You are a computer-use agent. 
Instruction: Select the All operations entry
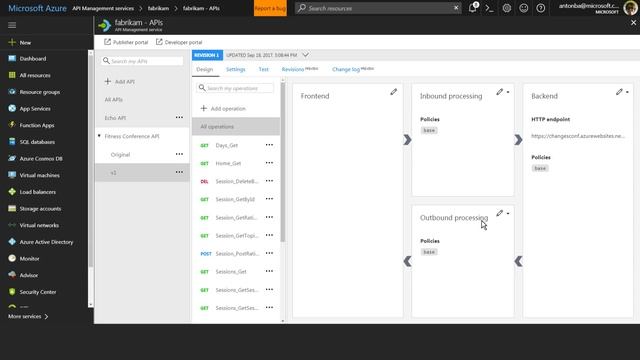coord(236,127)
